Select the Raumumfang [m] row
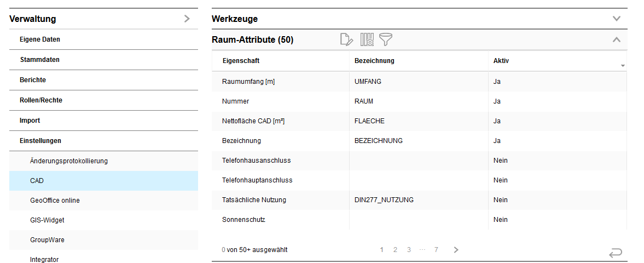644x263 pixels. point(248,82)
